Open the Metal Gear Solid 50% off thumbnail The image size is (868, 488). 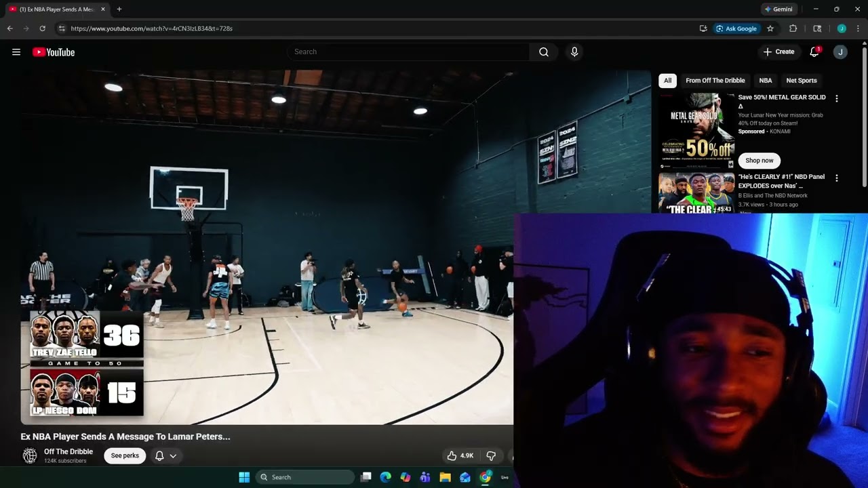coord(696,131)
